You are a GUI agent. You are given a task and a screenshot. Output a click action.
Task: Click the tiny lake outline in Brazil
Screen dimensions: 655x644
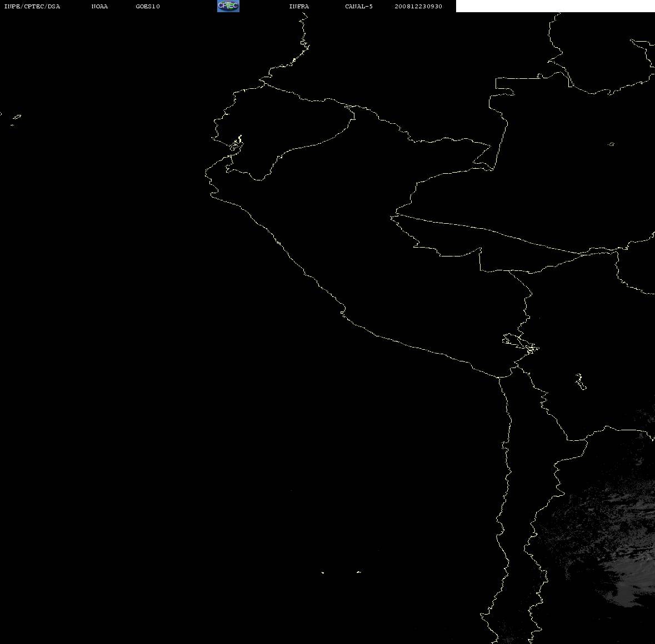coord(611,144)
